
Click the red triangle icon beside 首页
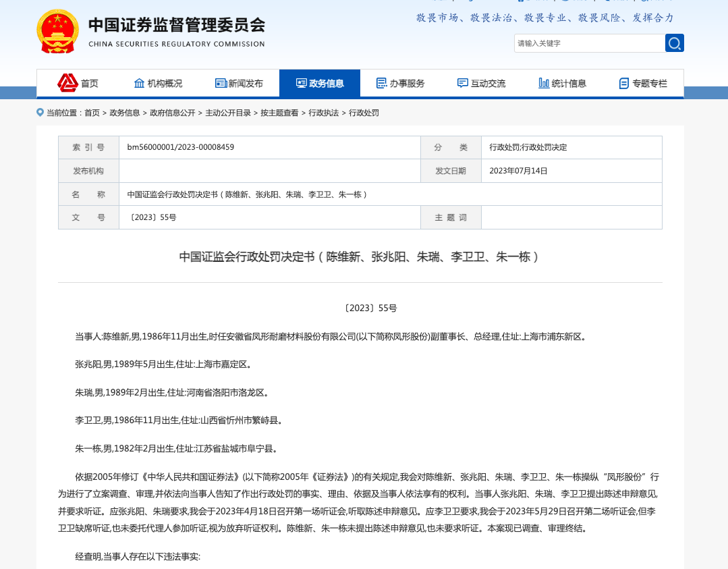[x=67, y=83]
